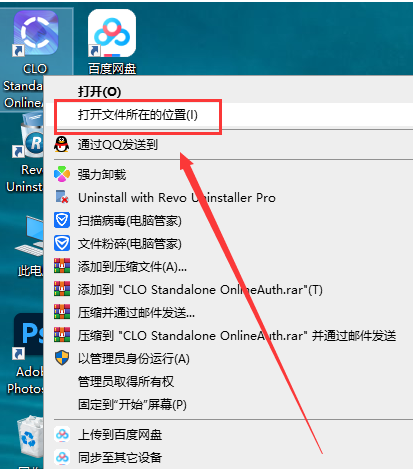The width and height of the screenshot is (413, 469).
Task: Choose 文件粉碎(电脑管家) entry
Action: (130, 244)
